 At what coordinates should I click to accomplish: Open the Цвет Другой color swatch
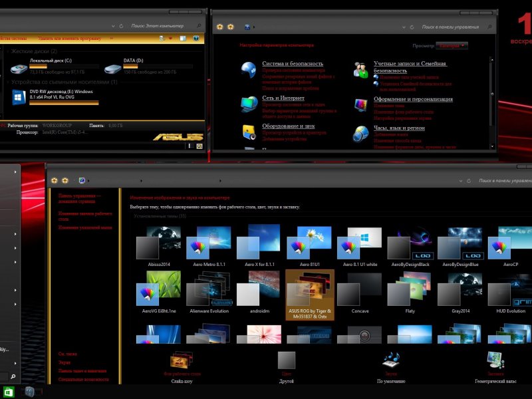287,360
